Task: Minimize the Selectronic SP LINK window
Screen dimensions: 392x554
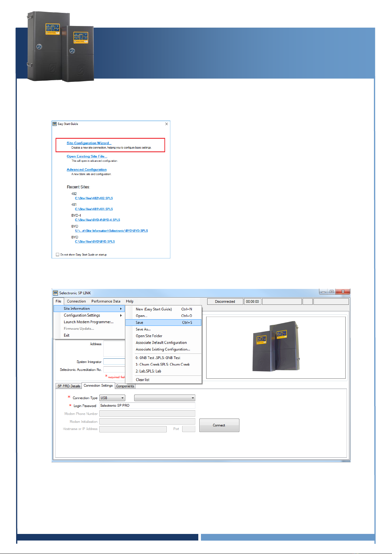Action: point(324,292)
